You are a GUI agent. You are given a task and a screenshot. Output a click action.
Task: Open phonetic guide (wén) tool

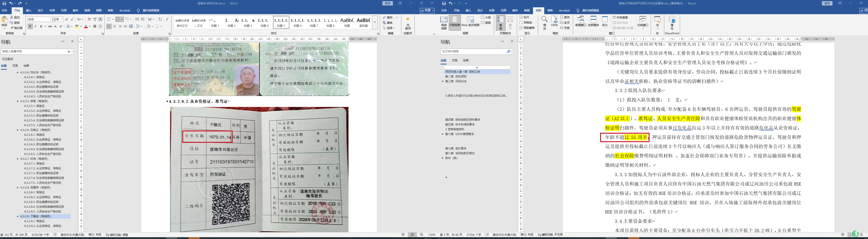pos(95,19)
